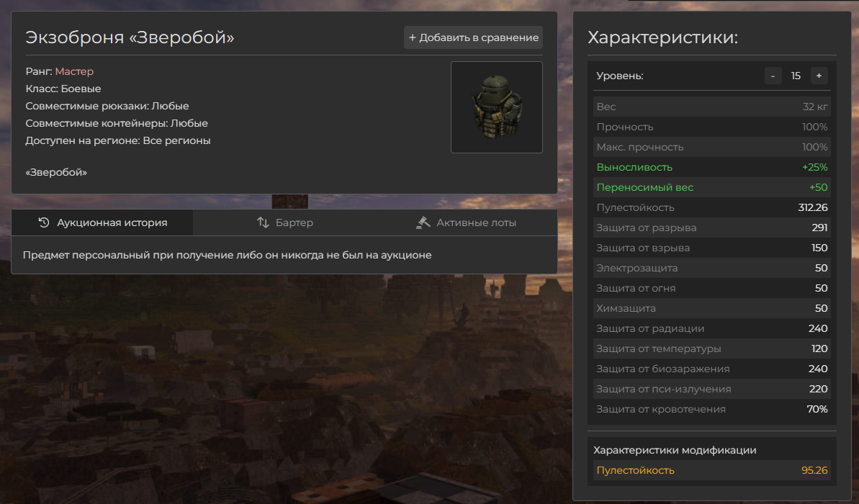Click the level value 15 field
The height and width of the screenshot is (504, 859).
tap(796, 76)
